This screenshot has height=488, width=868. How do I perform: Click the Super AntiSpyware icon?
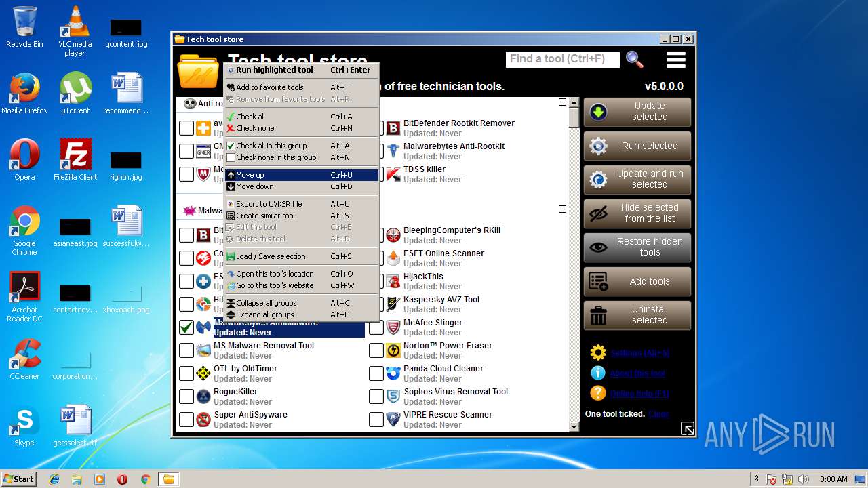tap(203, 420)
